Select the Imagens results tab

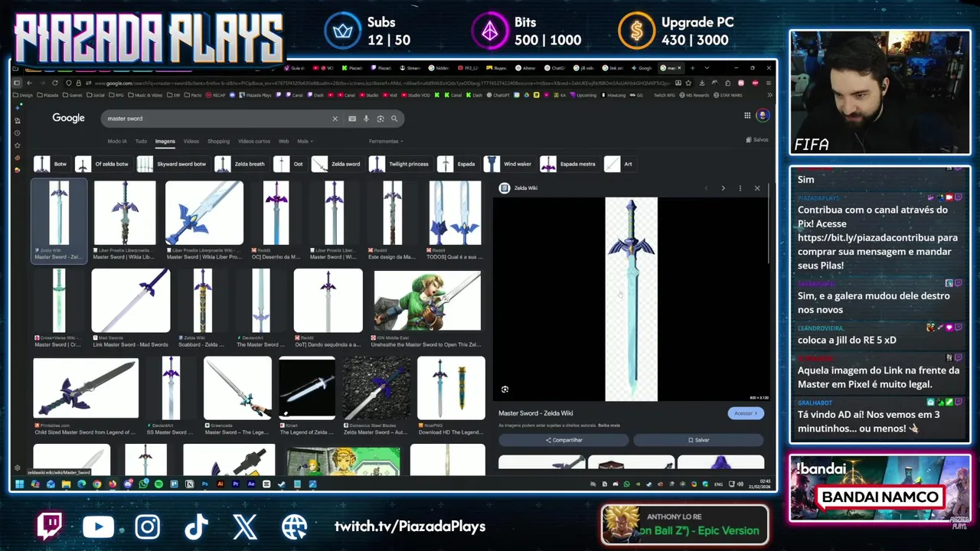pyautogui.click(x=165, y=141)
